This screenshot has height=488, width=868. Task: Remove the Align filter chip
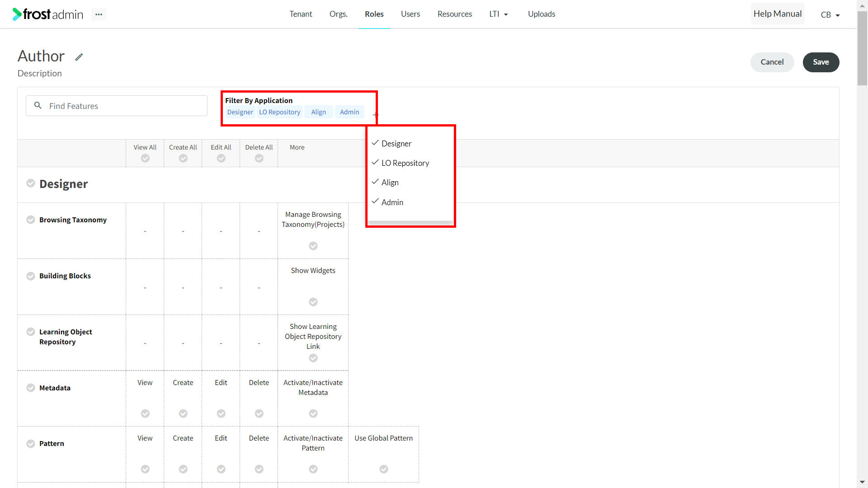point(319,112)
